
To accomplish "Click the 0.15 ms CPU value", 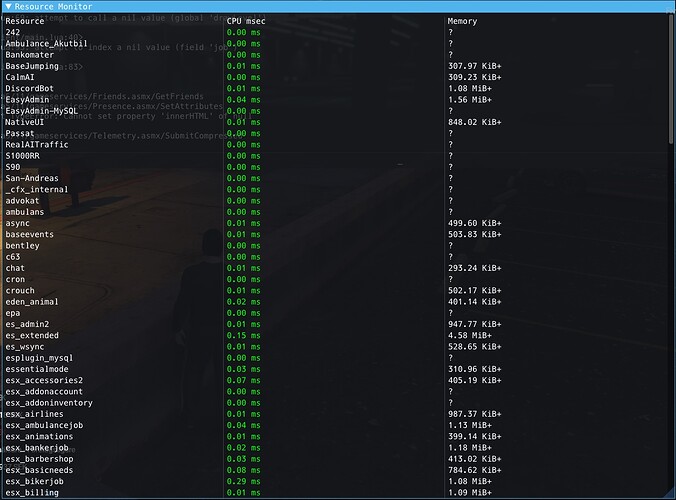I will tap(244, 335).
